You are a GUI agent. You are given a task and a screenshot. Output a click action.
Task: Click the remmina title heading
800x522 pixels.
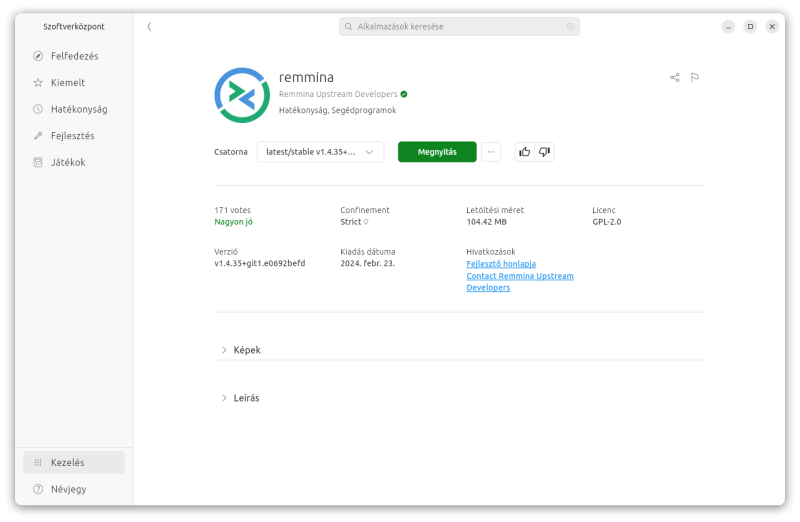(306, 77)
